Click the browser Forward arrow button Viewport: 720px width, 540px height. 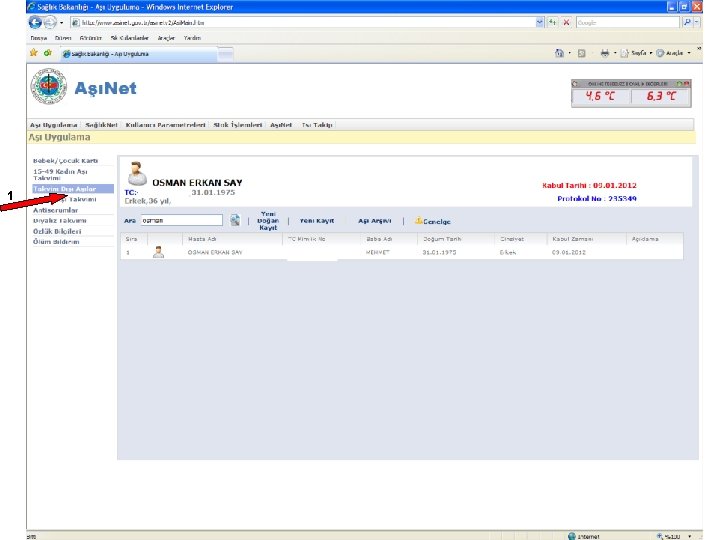tap(50, 22)
